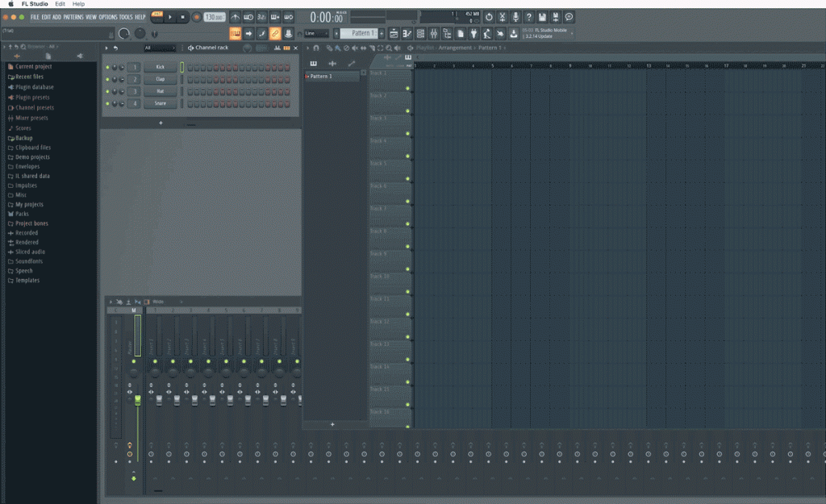Toggle the channel selector LED on the Snare channel
The width and height of the screenshot is (826, 504).
click(x=182, y=103)
